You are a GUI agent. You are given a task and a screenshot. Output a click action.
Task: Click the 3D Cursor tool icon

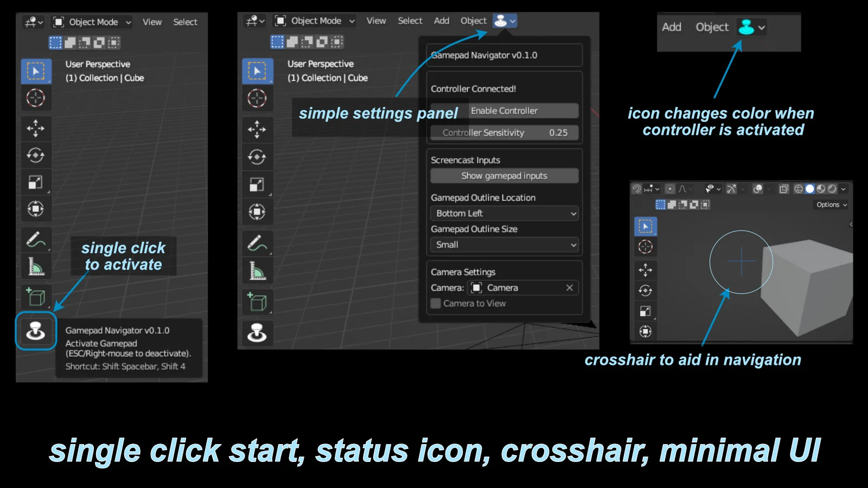[36, 98]
